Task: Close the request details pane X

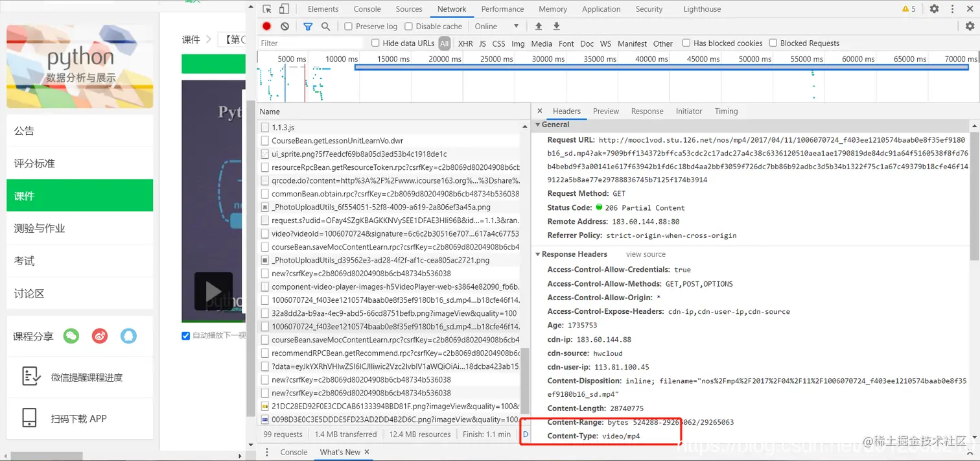Action: (x=540, y=111)
